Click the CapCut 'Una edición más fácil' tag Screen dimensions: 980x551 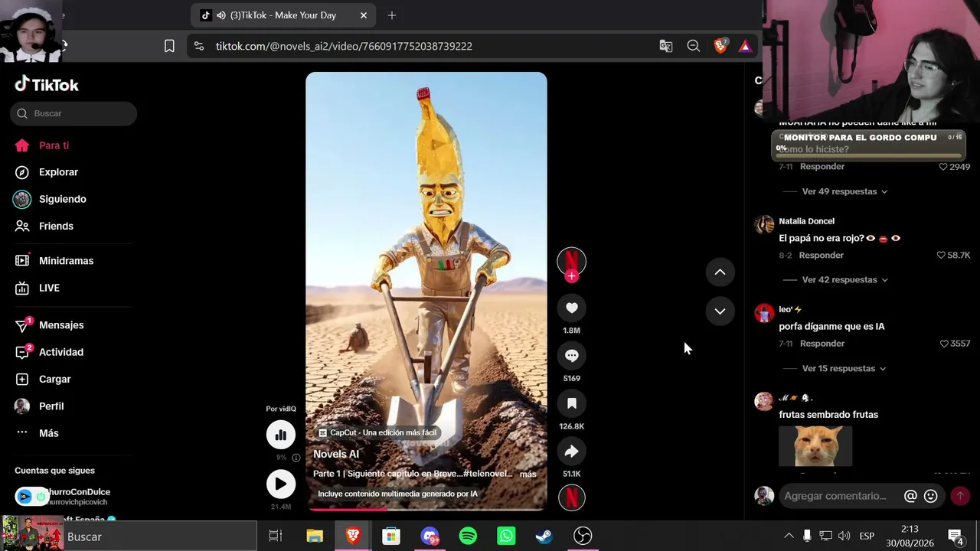(x=377, y=432)
